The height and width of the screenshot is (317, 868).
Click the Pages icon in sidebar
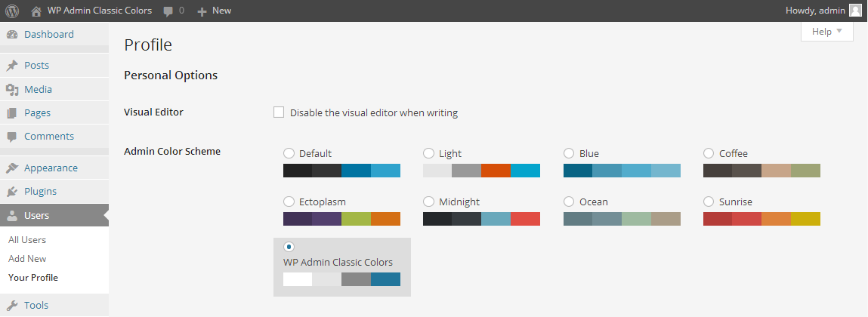[x=11, y=113]
